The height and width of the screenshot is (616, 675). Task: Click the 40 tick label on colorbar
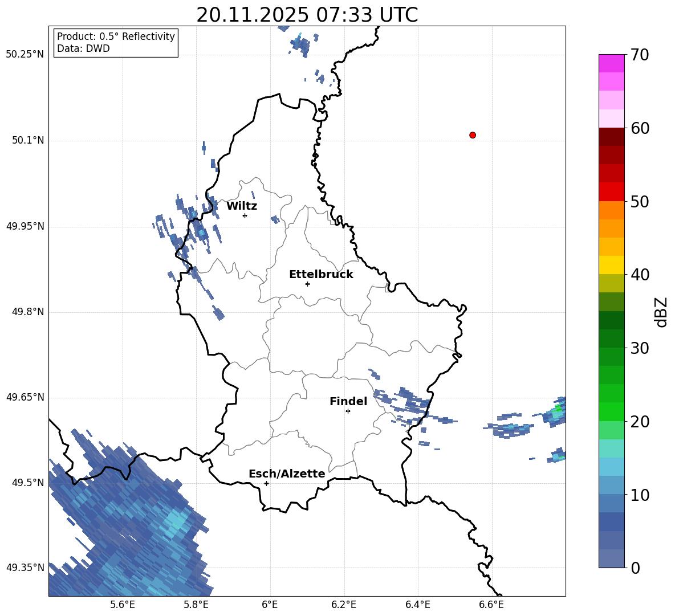640,275
